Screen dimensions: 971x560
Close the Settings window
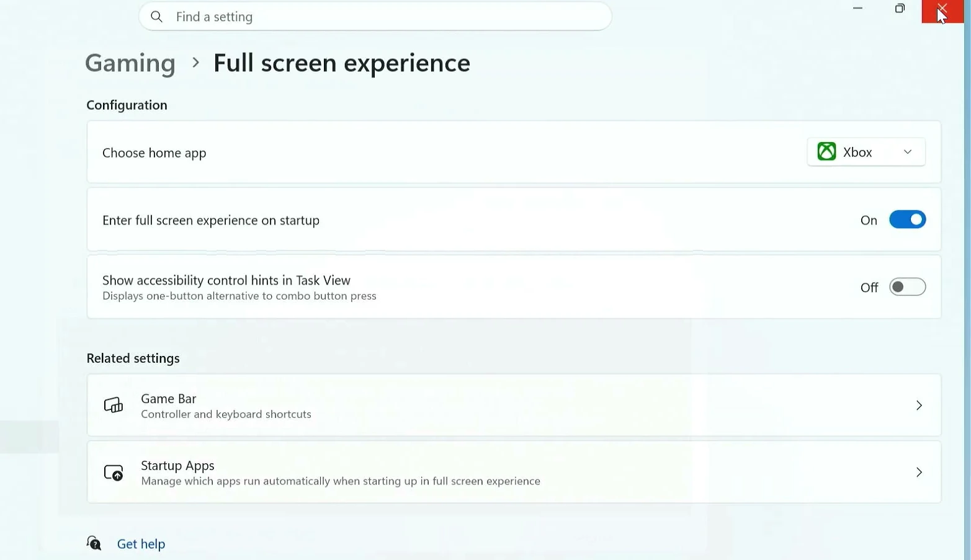pos(942,10)
